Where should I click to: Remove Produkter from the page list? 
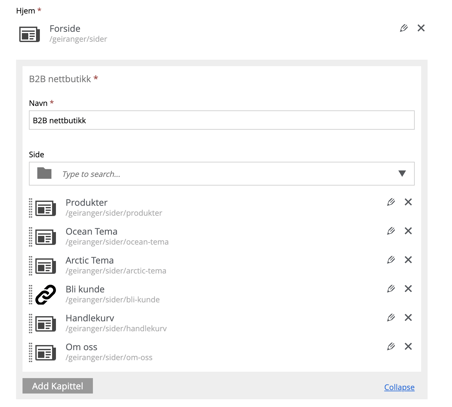point(408,202)
